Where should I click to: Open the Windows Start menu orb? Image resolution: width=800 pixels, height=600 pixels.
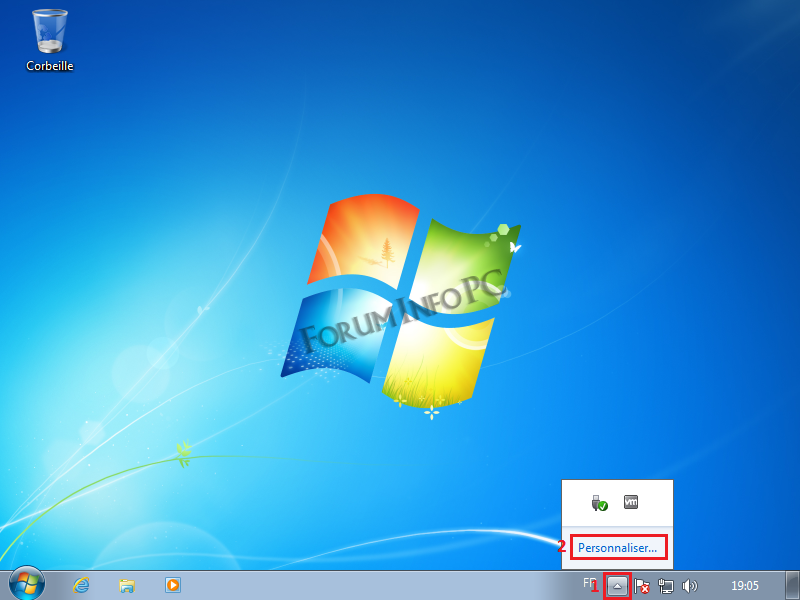(26, 584)
